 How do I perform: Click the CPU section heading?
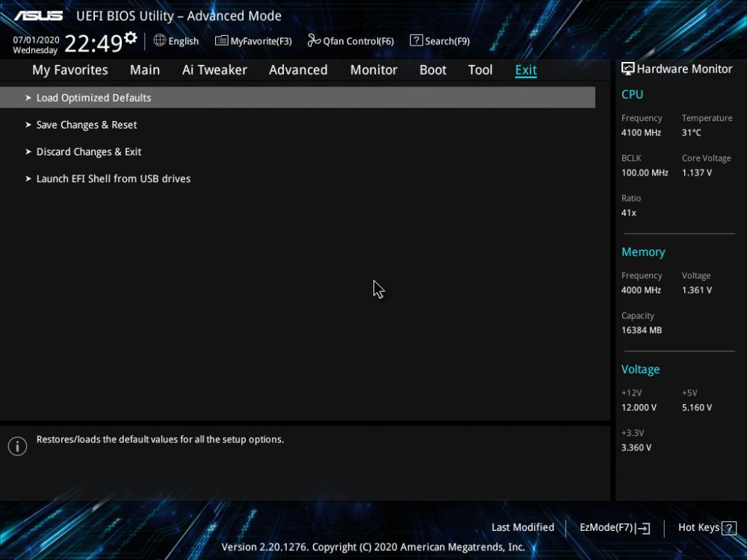(632, 94)
